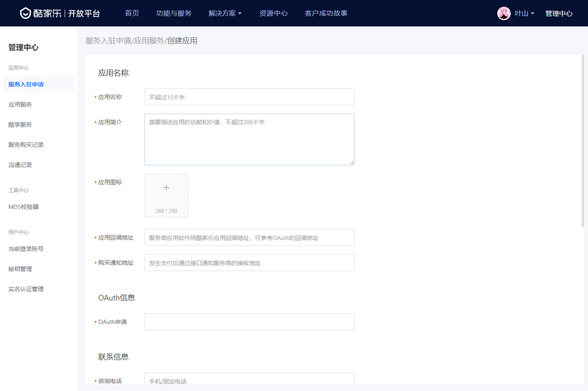Viewport: 588px width, 391px height.
Task: Expand the 解决方案 dropdown menu
Action: pyautogui.click(x=225, y=13)
